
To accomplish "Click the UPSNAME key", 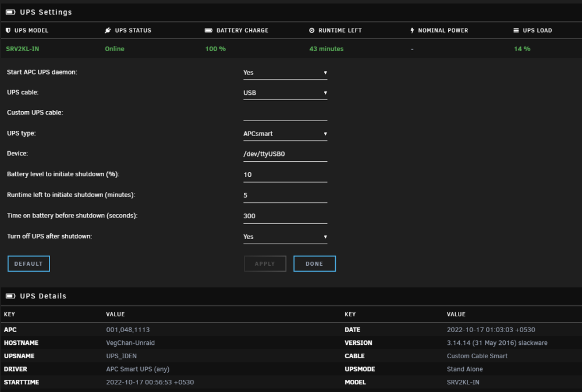I will (19, 356).
